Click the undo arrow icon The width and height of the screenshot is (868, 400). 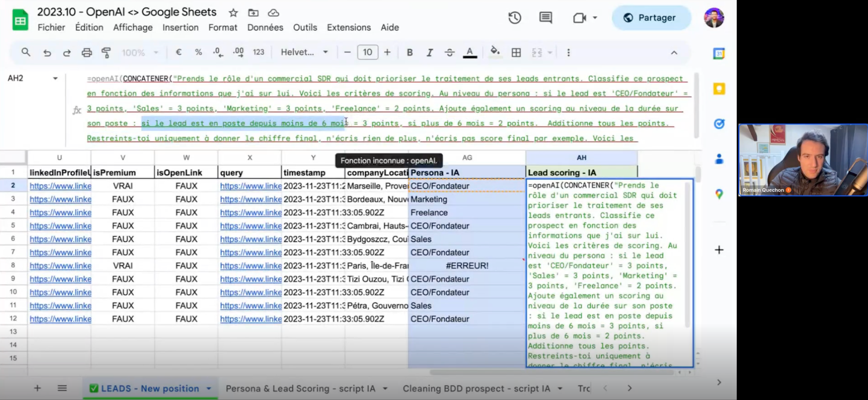pos(47,52)
